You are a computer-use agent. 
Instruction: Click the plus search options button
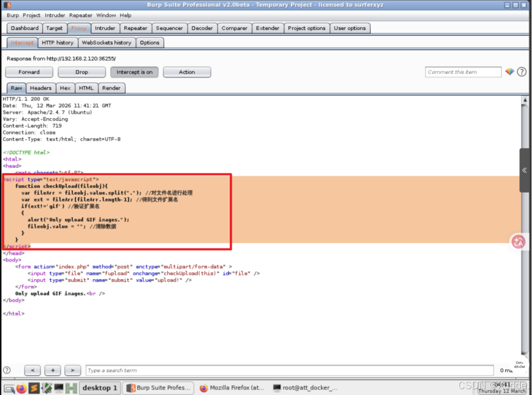tap(52, 370)
